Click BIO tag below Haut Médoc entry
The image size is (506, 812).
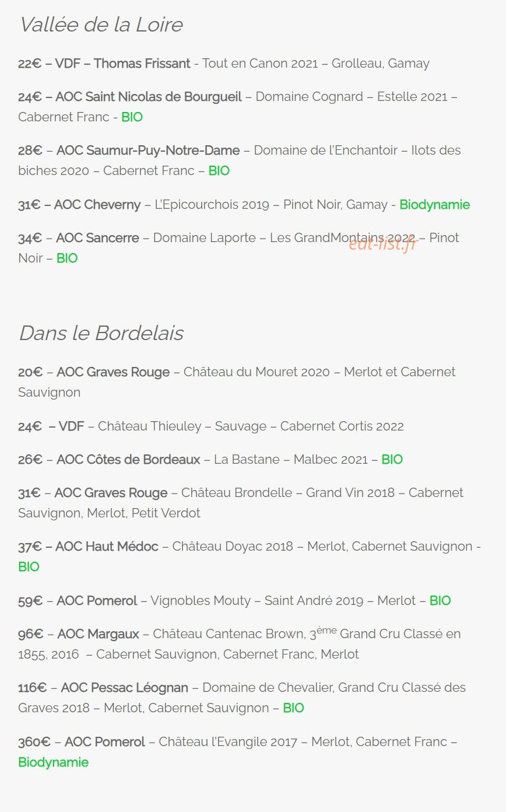point(29,566)
